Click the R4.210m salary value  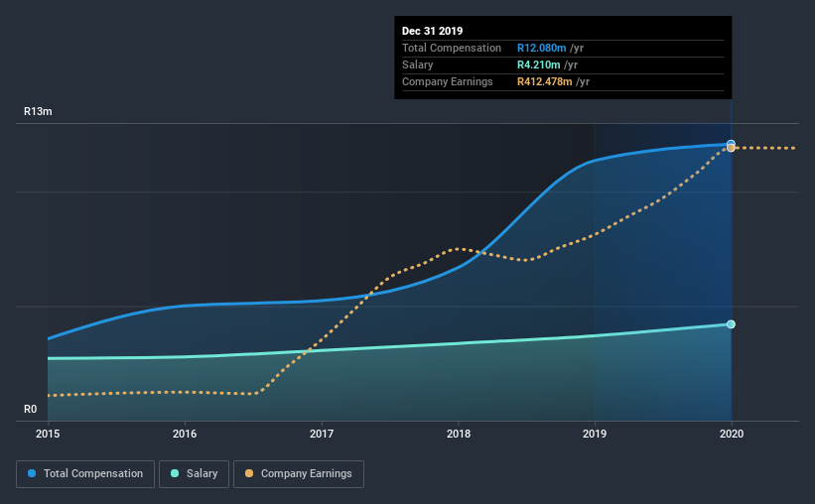[x=538, y=64]
